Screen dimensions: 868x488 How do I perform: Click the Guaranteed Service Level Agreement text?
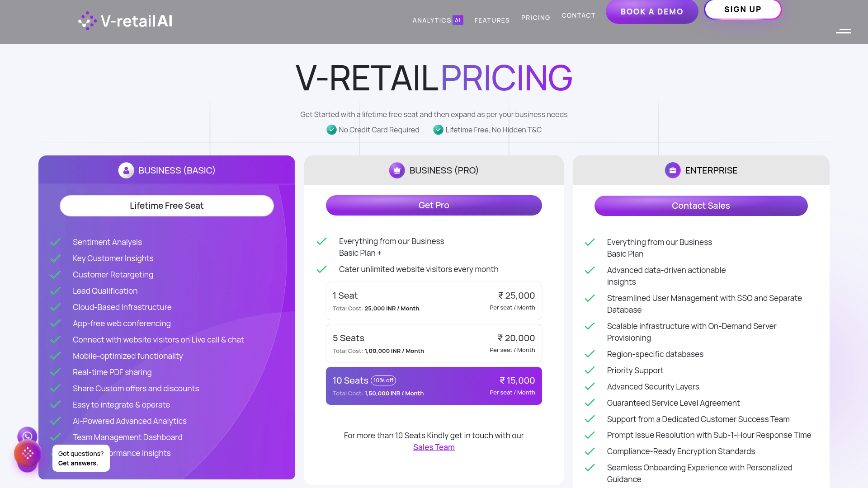pos(673,403)
